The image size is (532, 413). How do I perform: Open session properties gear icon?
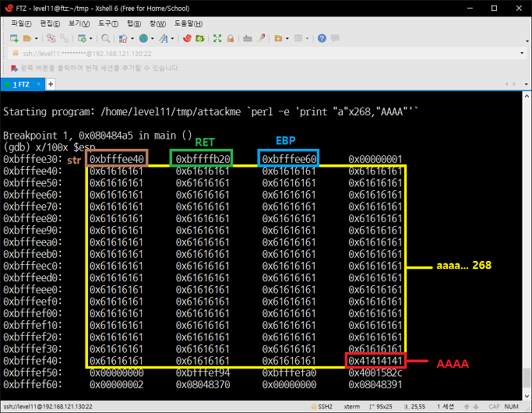click(x=82, y=38)
